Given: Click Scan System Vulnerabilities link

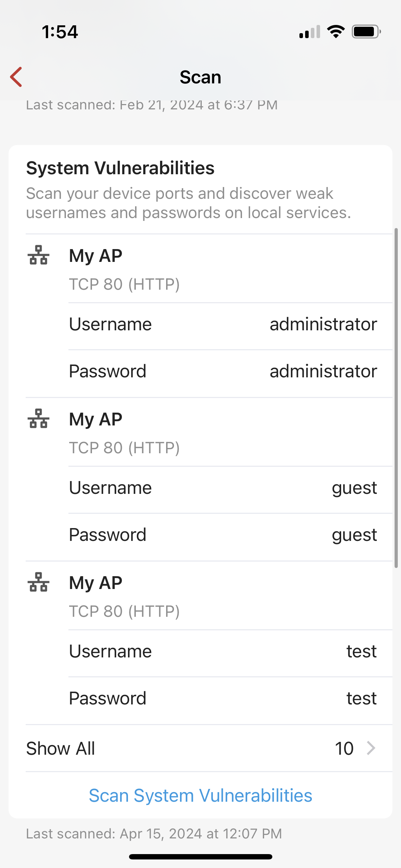Looking at the screenshot, I should 200,796.
